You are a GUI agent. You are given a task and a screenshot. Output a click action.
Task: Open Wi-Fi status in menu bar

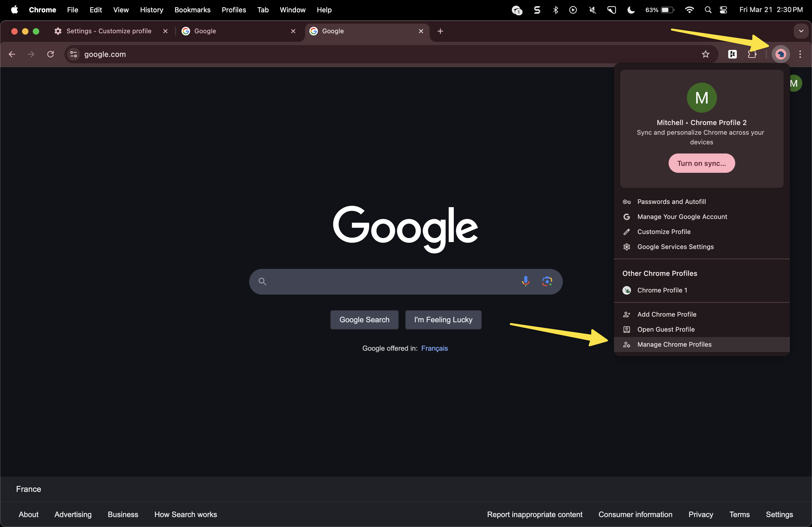689,10
